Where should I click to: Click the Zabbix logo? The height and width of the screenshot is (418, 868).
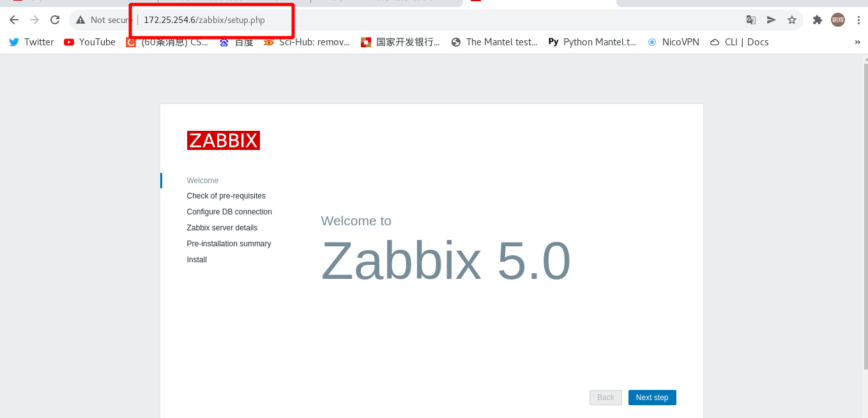tap(223, 140)
